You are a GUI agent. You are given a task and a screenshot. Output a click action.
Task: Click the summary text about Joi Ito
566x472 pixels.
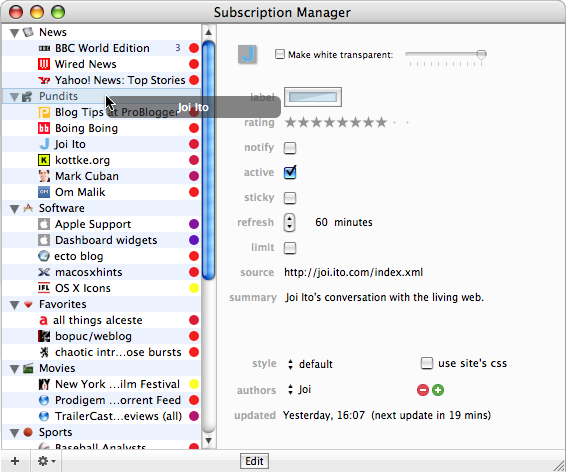point(384,297)
